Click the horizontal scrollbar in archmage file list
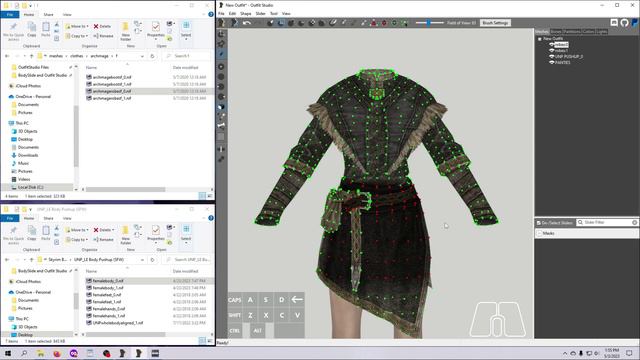 coord(126,189)
